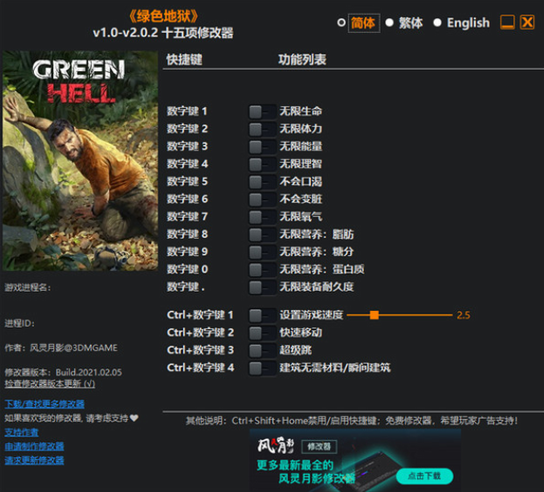Enable 快速移动 toggle
This screenshot has height=492, width=544.
(262, 333)
